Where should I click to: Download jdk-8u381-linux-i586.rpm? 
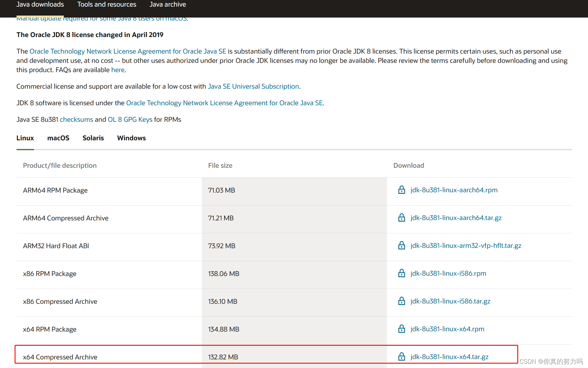[x=448, y=273]
